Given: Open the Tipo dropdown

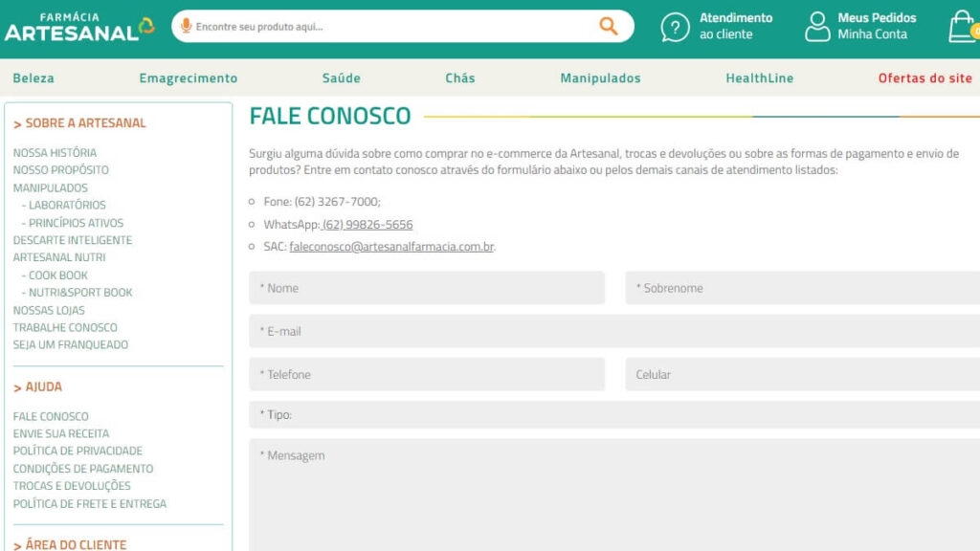Looking at the screenshot, I should [614, 415].
